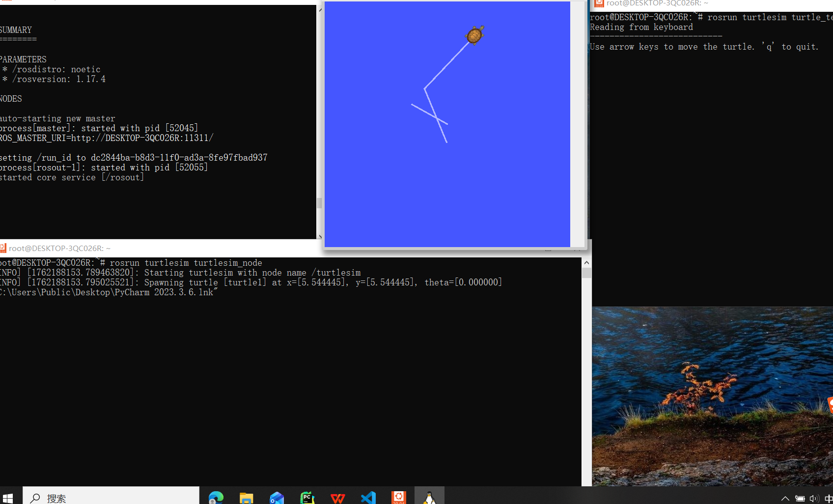
Task: Click the turtle sprite in the turtlesim window
Action: click(x=474, y=34)
